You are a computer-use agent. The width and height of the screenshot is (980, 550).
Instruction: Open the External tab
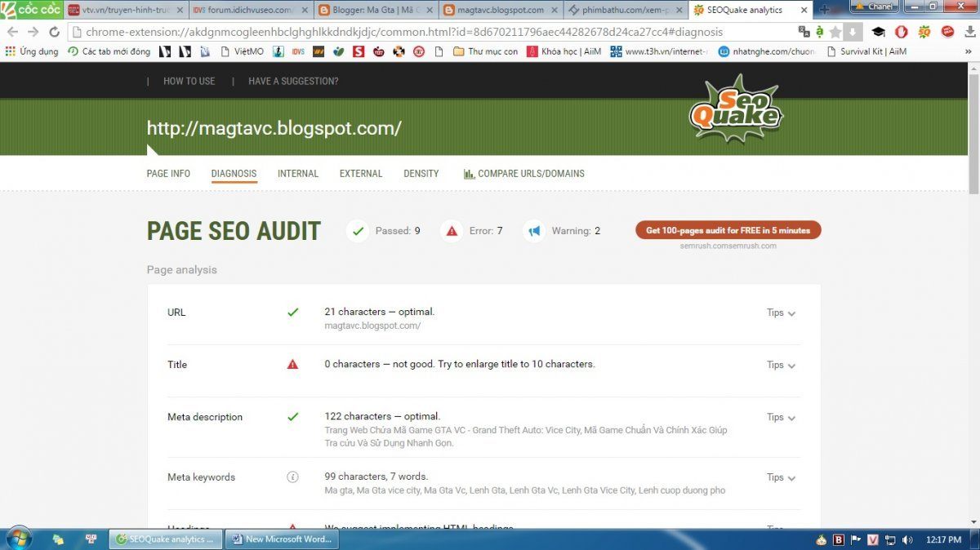click(361, 174)
